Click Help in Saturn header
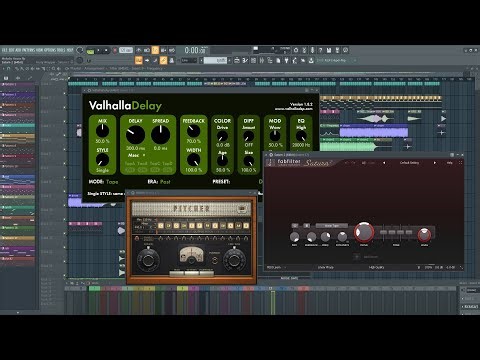This screenshot has height=360, width=480. pos(450,163)
